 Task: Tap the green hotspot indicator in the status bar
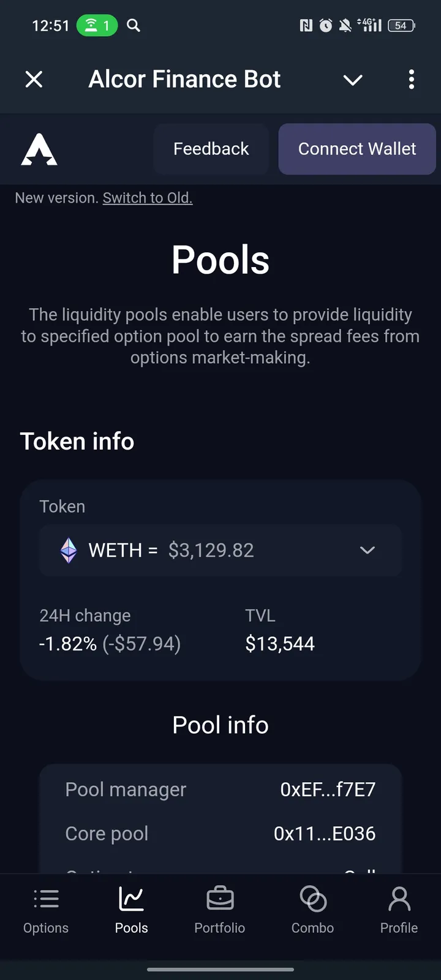point(97,25)
